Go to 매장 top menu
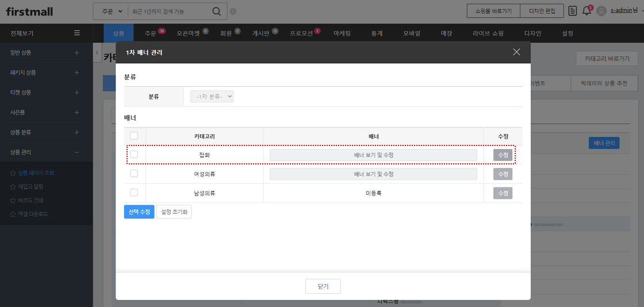 click(446, 34)
